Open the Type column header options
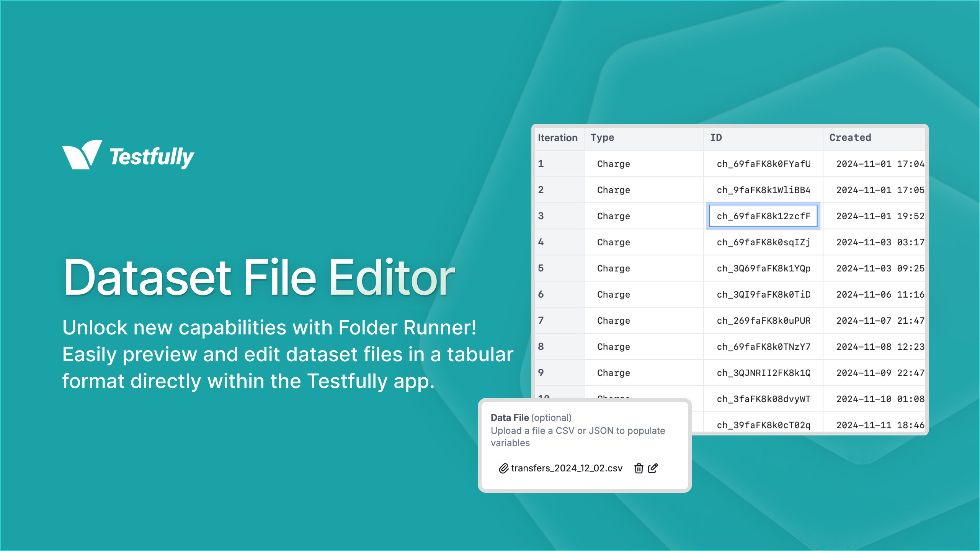This screenshot has height=551, width=980. click(602, 137)
